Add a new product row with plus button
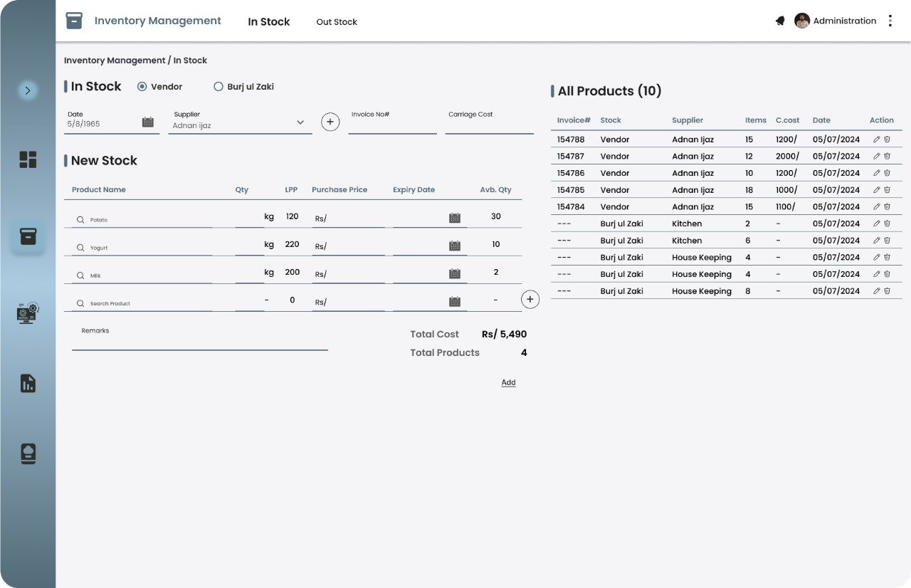911x588 pixels. (530, 299)
